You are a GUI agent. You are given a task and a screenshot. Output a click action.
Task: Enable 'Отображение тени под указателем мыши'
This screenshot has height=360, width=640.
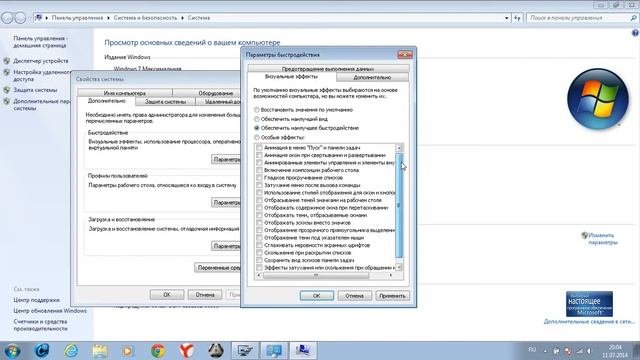point(259,238)
